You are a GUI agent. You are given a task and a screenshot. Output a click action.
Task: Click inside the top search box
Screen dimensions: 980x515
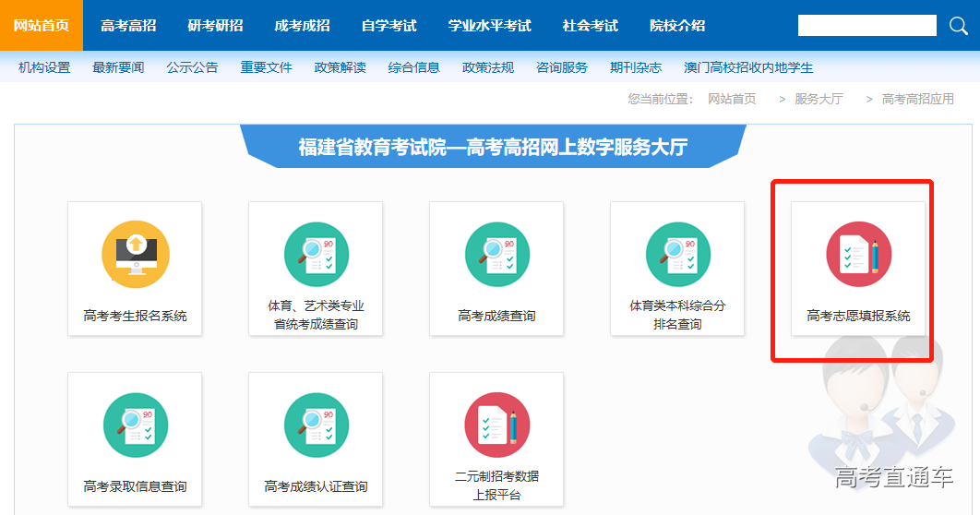click(866, 25)
